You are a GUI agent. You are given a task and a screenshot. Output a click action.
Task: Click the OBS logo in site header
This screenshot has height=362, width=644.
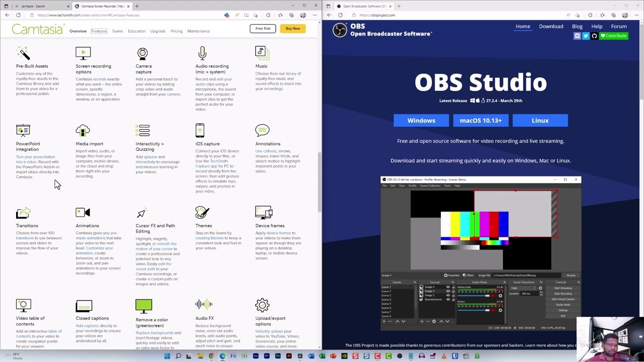(340, 30)
